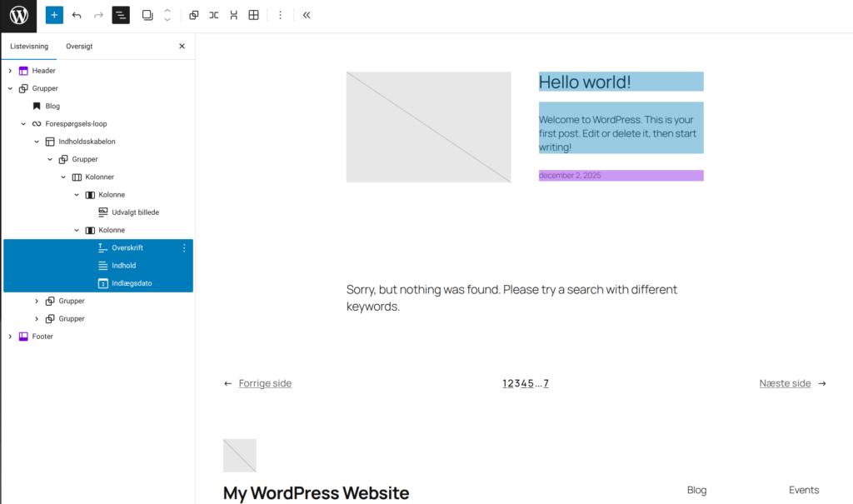Toggle the list view panel button

pyautogui.click(x=121, y=15)
